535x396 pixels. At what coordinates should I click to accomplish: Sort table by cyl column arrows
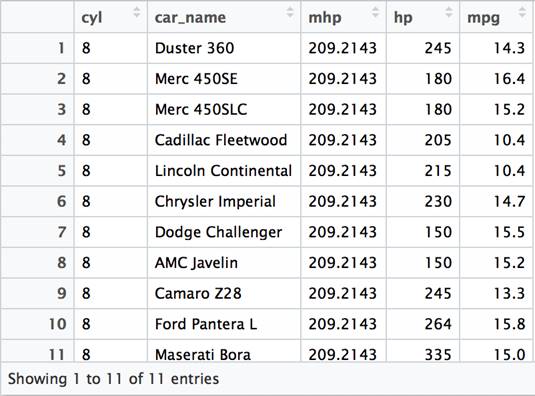(136, 12)
